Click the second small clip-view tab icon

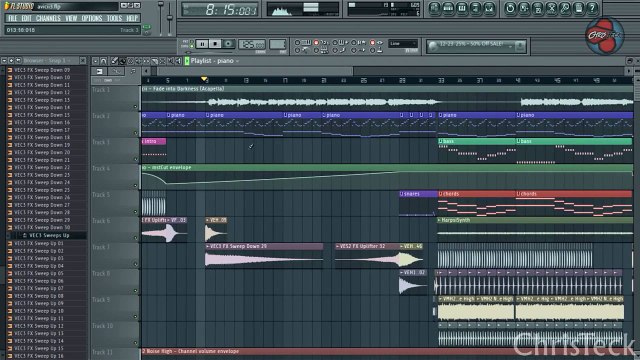116,71
